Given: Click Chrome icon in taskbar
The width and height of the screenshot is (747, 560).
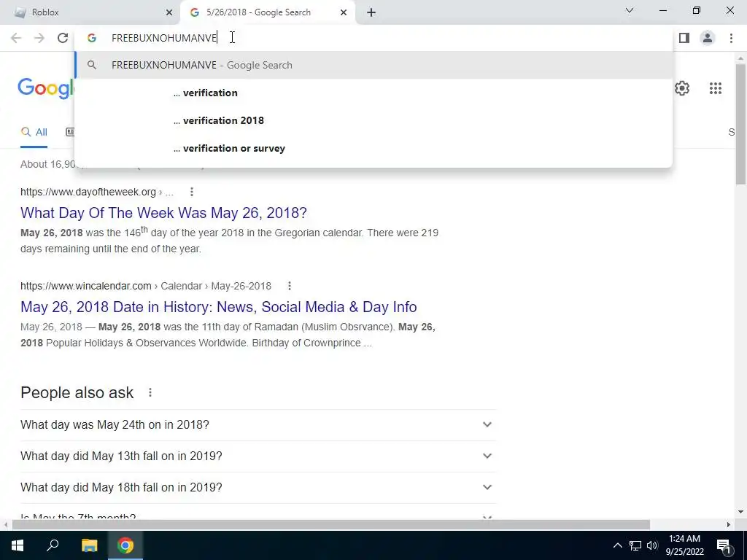Looking at the screenshot, I should coord(125,545).
